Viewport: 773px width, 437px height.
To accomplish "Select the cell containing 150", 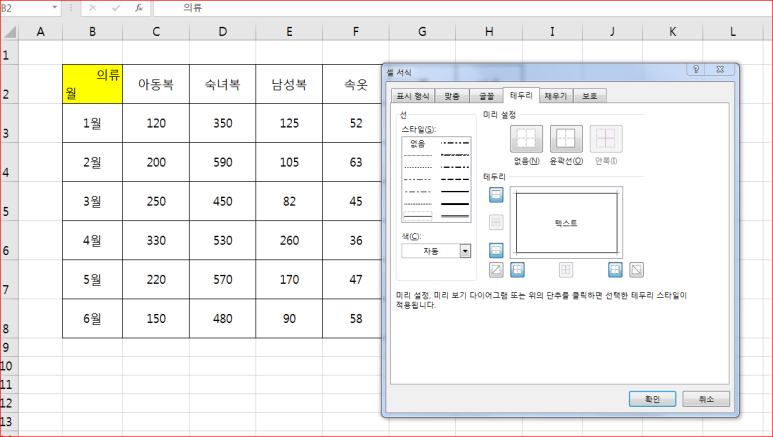I will pos(156,319).
